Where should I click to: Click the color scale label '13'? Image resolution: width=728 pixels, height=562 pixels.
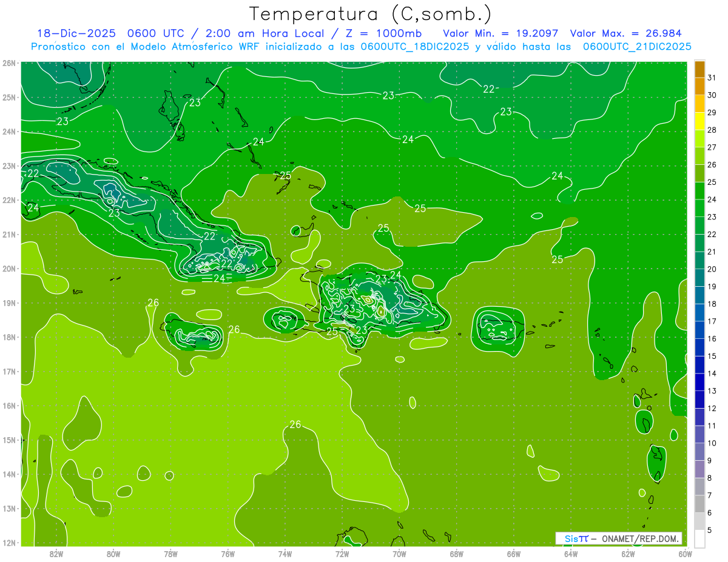click(712, 391)
